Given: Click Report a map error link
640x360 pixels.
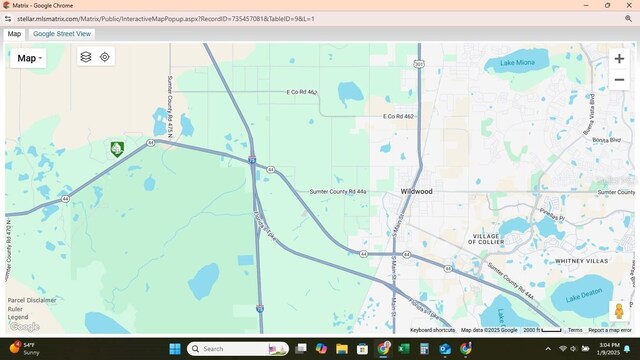Looking at the screenshot, I should pyautogui.click(x=610, y=330).
